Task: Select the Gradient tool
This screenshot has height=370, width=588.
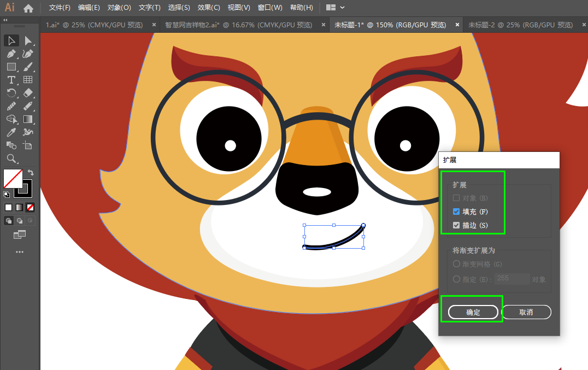Action: [x=28, y=119]
